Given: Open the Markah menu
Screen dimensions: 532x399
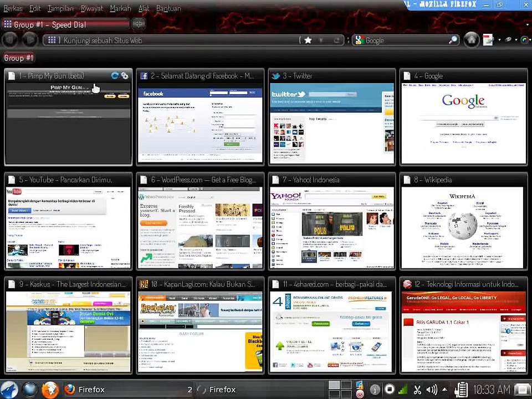Looking at the screenshot, I should (x=120, y=8).
